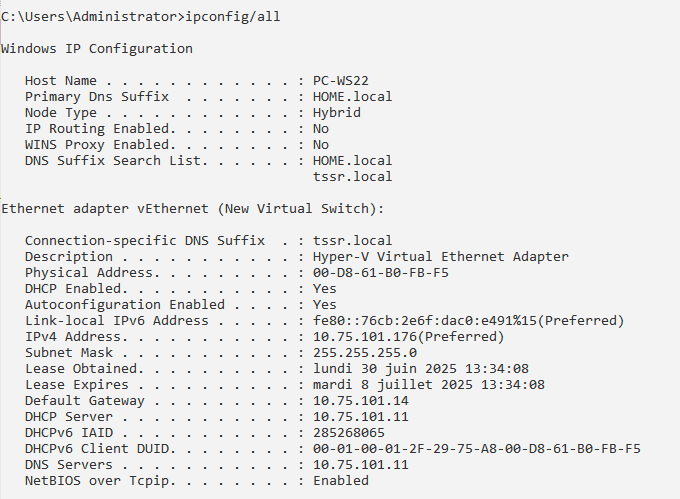
Task: Click the NetBIOS over Tcpip value Enabled
Action: click(x=340, y=480)
